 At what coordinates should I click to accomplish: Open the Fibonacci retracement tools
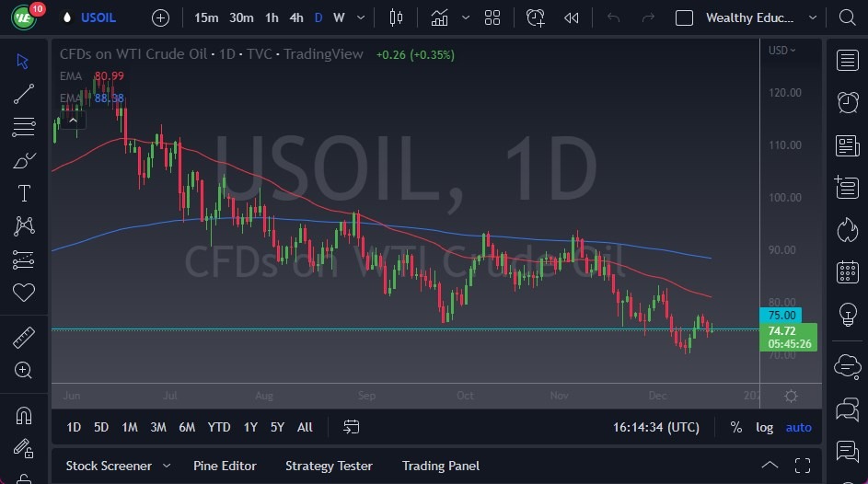coord(23,127)
